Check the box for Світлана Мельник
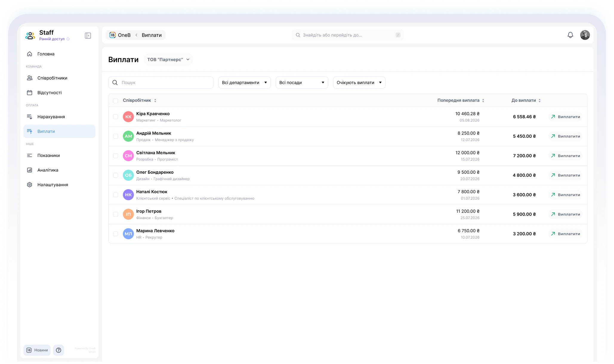The image size is (614, 364). [115, 156]
